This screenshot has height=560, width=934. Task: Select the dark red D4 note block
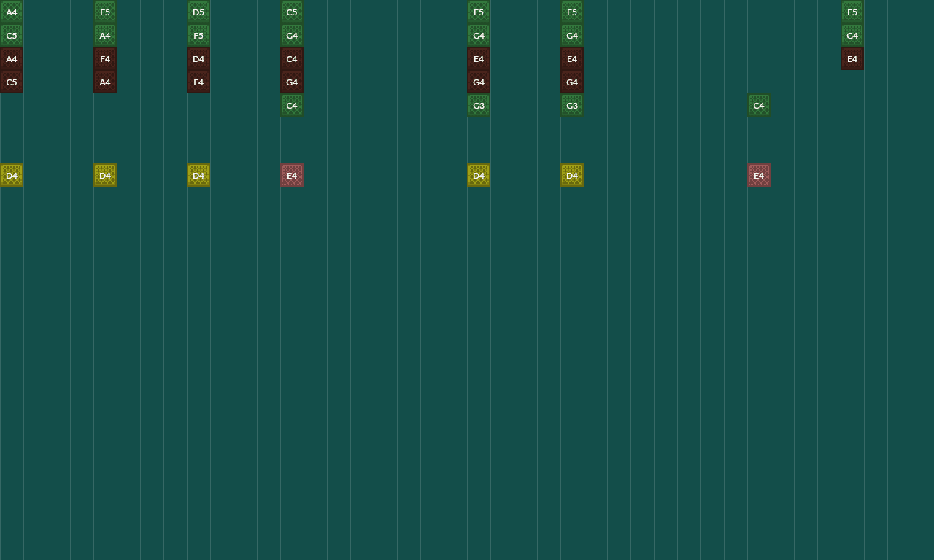click(x=198, y=58)
